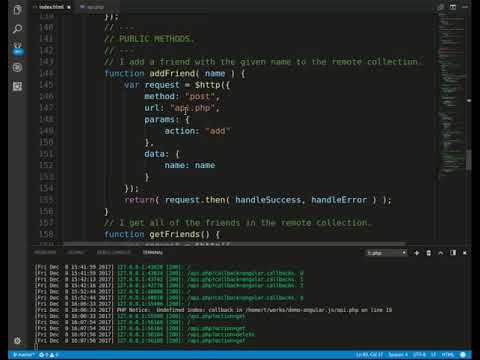Click the git branch indicator in status bar

23,355
